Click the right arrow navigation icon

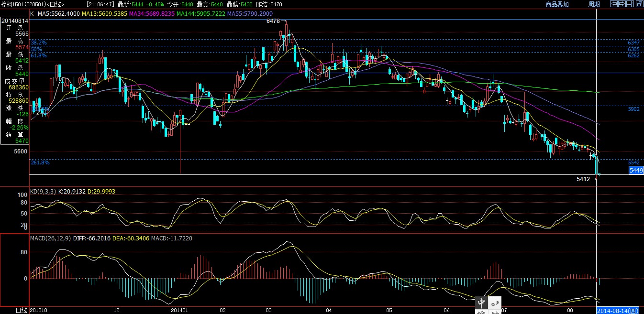[621, 4]
